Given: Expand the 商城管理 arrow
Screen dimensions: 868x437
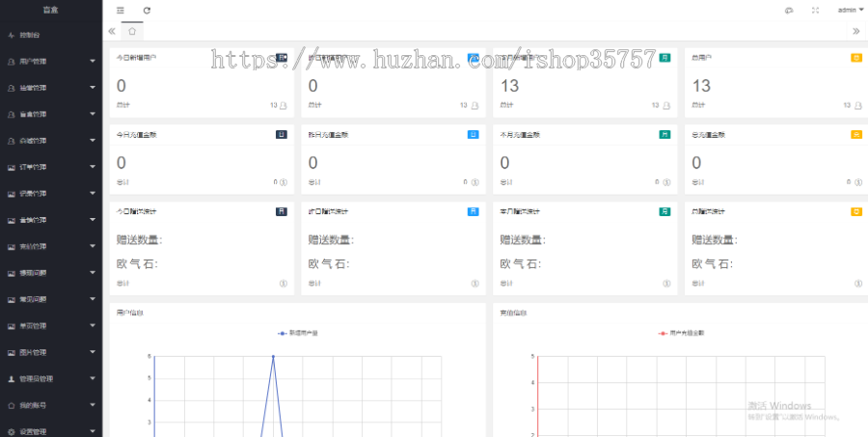Looking at the screenshot, I should 93,141.
